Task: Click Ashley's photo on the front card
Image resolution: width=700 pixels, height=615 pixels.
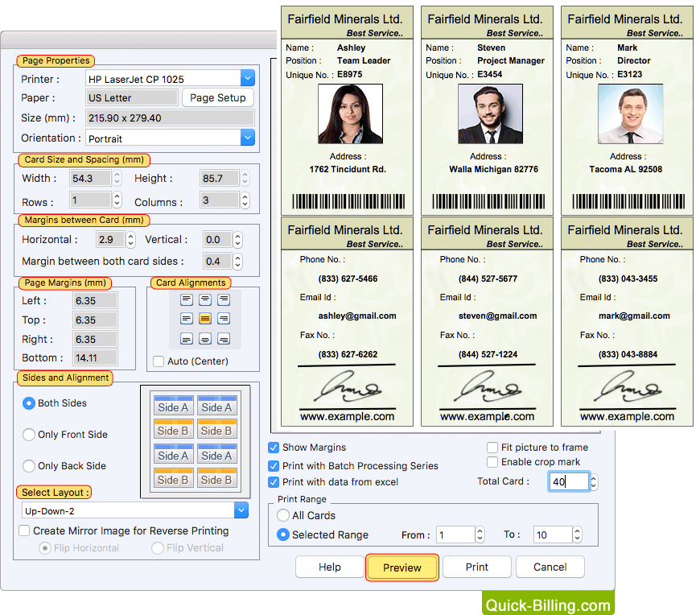Action: [x=350, y=114]
